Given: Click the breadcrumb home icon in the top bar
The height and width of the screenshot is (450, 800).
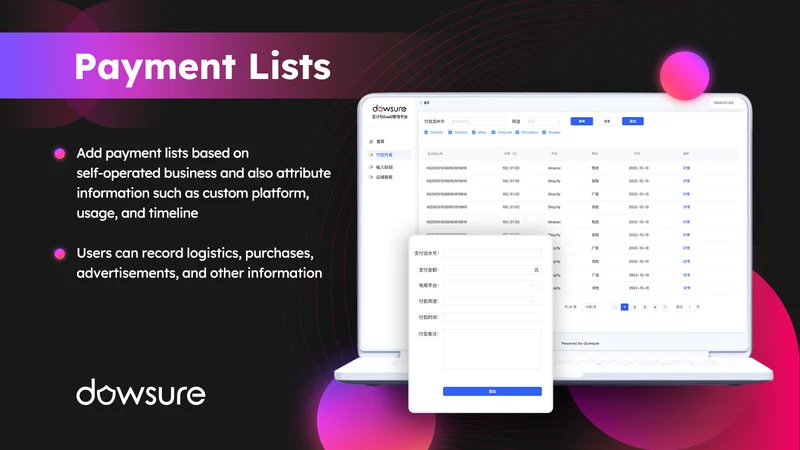Looking at the screenshot, I should tap(421, 103).
